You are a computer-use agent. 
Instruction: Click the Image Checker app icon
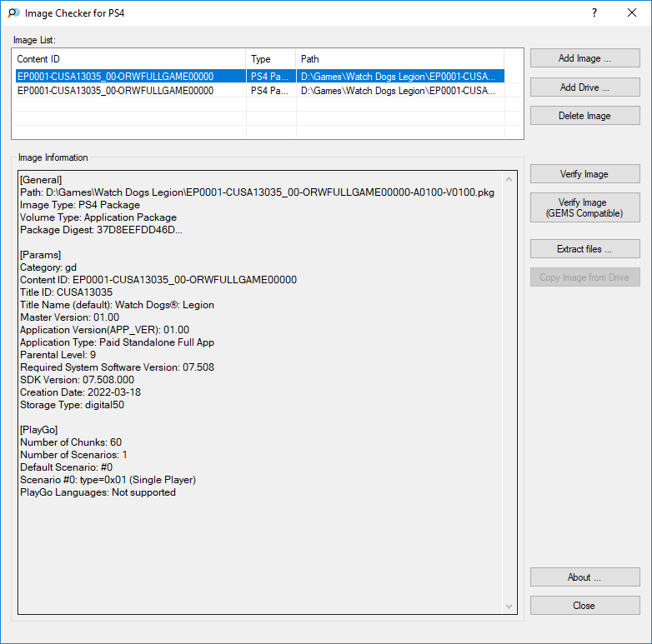coord(13,12)
